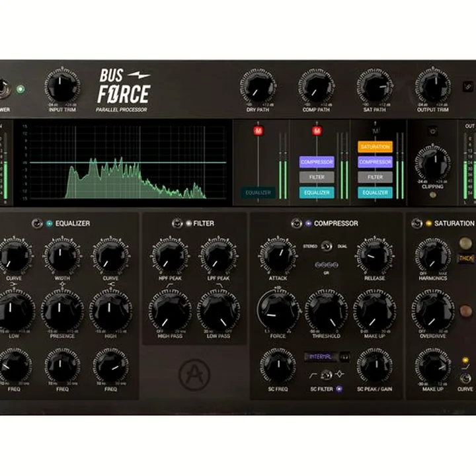This screenshot has width=476, height=476.
Task: Click the low-pass slope icon above Low Pass knob
Action: coord(219,286)
